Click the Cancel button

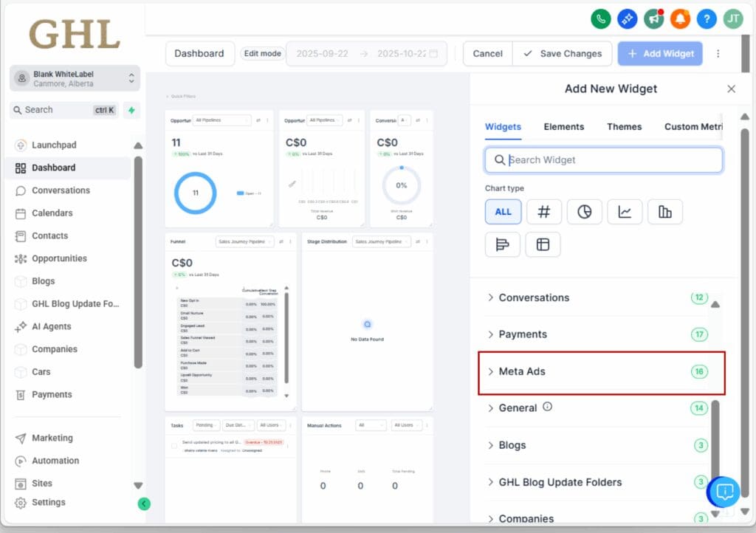click(487, 53)
